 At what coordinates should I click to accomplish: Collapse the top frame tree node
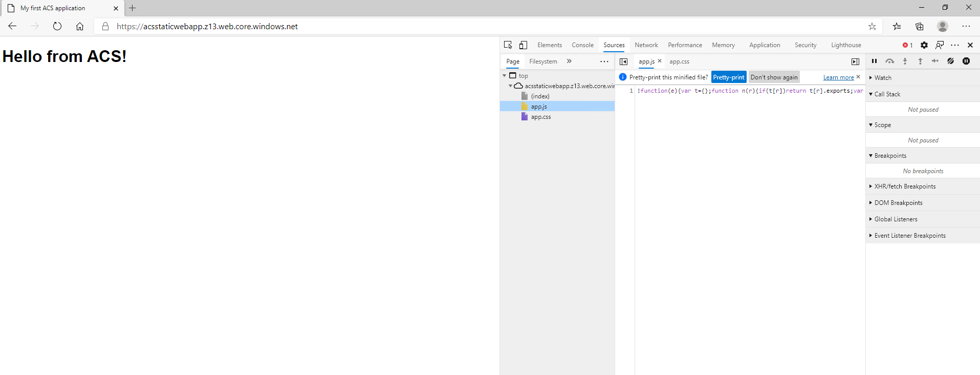coord(505,76)
